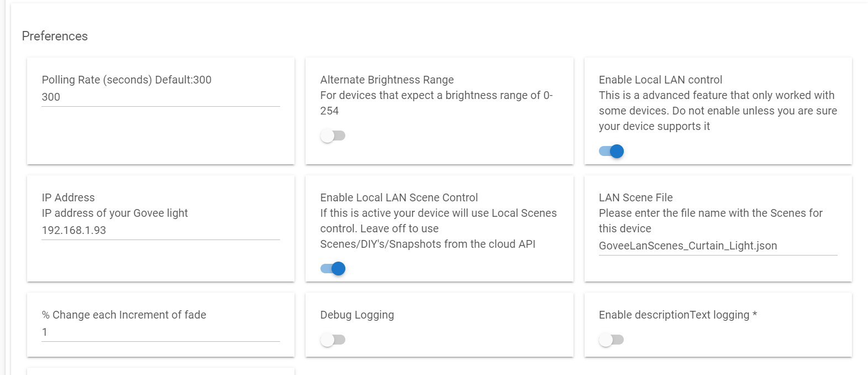Select the fade increment field showing 1
The height and width of the screenshot is (375, 868).
pos(160,332)
